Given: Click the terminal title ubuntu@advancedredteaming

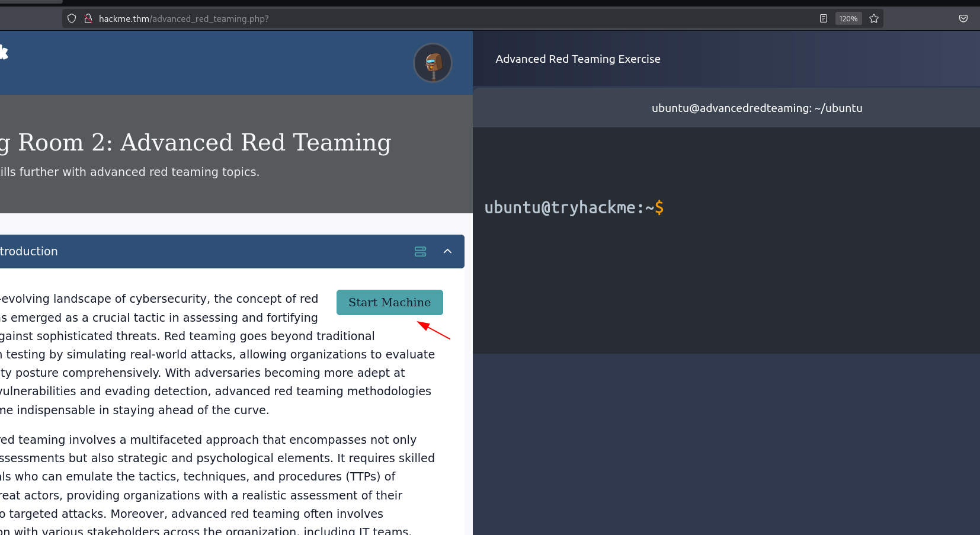Looking at the screenshot, I should tap(757, 108).
